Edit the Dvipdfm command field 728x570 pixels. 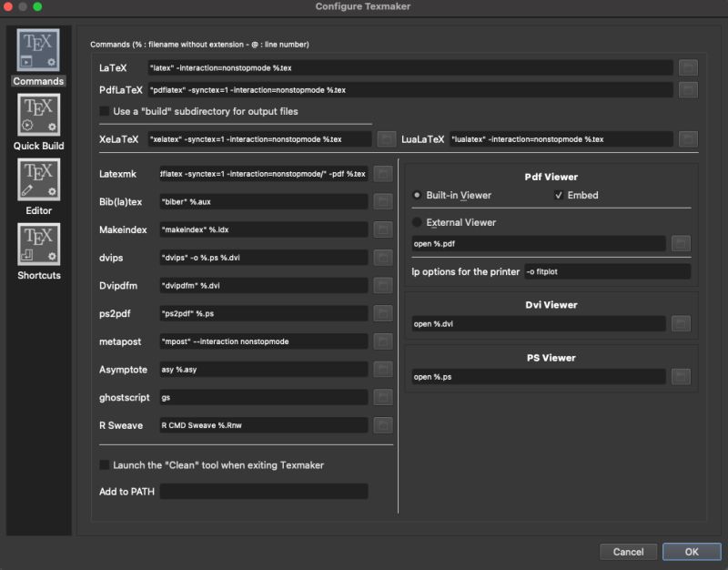[264, 285]
